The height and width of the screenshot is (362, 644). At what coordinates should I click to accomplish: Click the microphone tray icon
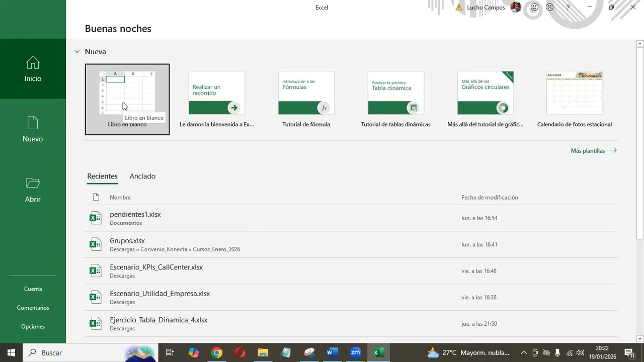click(x=557, y=352)
